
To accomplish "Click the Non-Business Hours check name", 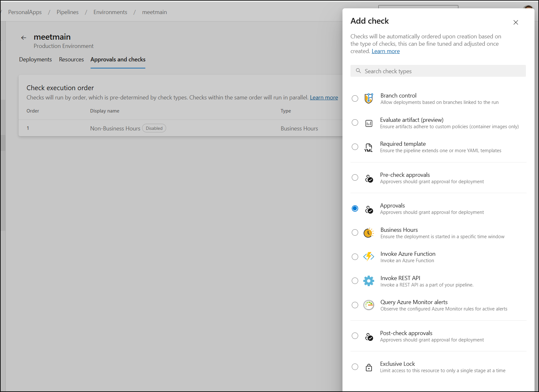I will click(x=115, y=129).
